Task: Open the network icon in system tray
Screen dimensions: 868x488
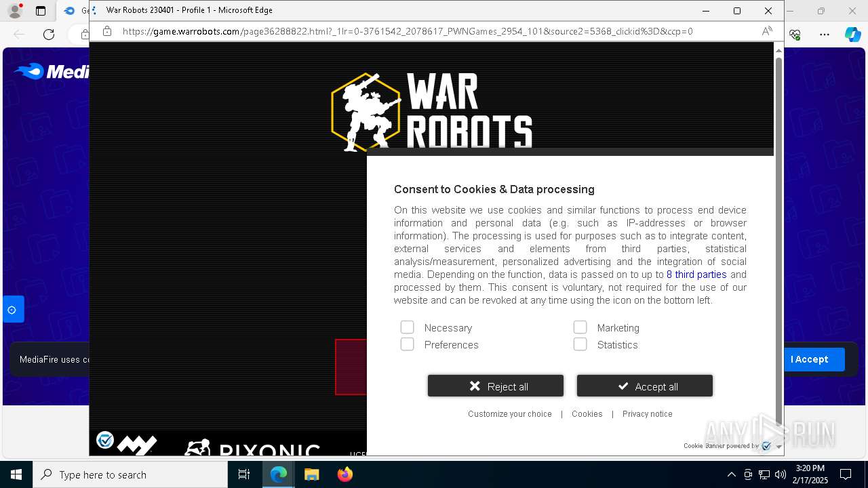Action: pos(764,474)
